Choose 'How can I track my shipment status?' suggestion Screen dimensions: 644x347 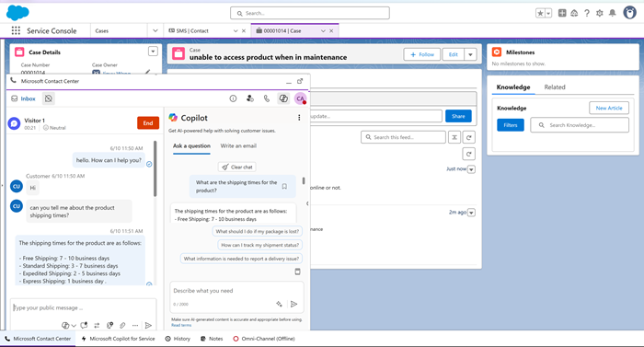[259, 245]
